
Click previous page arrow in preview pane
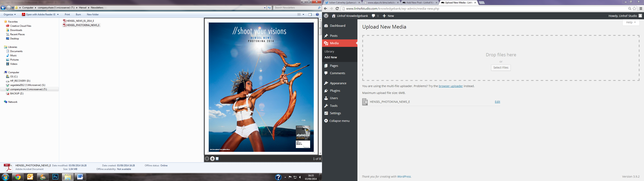click(x=207, y=158)
